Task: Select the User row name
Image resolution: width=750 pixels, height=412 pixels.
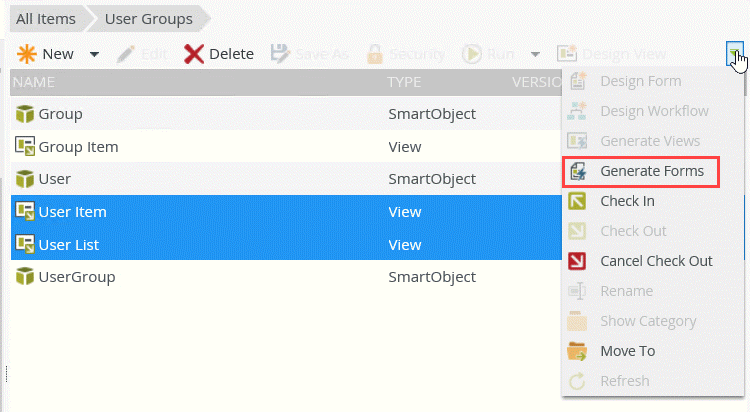Action: tap(55, 179)
